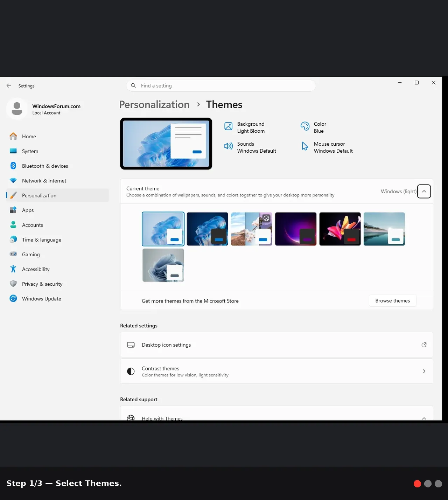Screen dimensions: 448x500
Task: Open the Color Blue setting
Action: coord(314,127)
